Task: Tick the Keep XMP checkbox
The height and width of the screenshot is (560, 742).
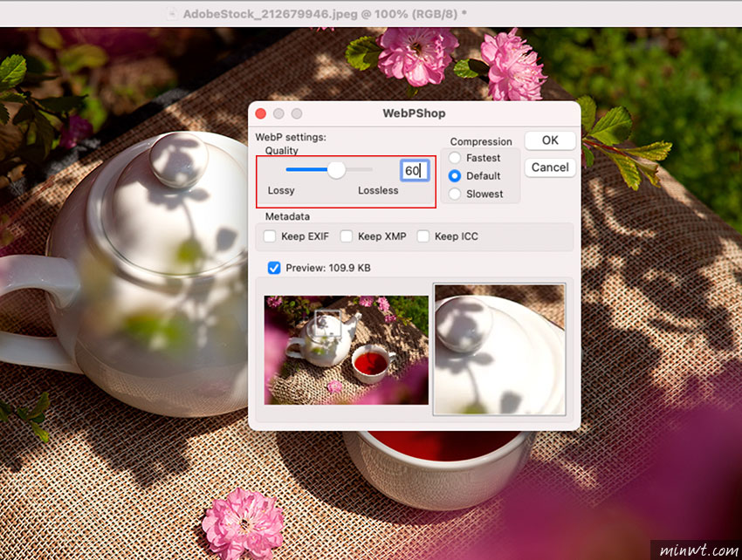Action: (347, 236)
